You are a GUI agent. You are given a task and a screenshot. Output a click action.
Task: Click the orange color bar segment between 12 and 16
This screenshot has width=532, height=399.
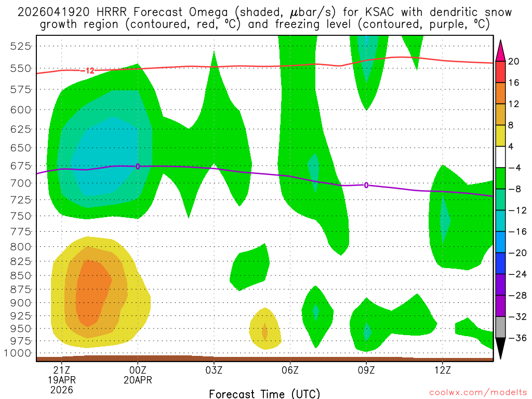click(x=500, y=94)
